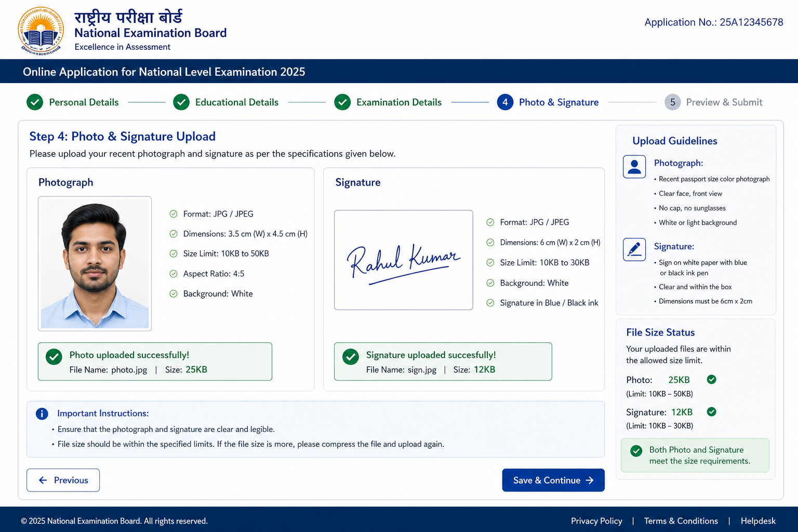Click the Save & Continue button
This screenshot has height=532, width=798.
(553, 480)
